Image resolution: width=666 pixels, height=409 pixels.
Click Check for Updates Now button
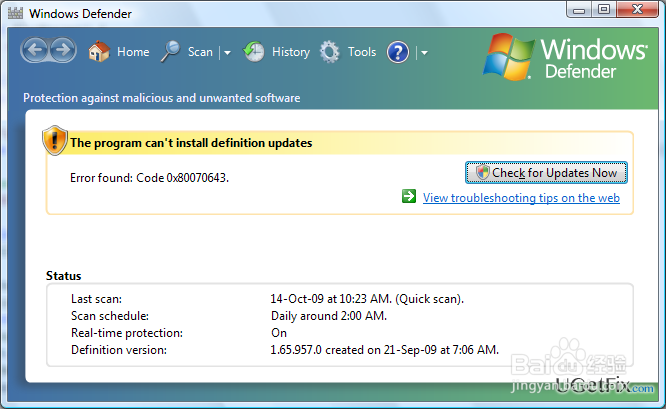coord(546,172)
